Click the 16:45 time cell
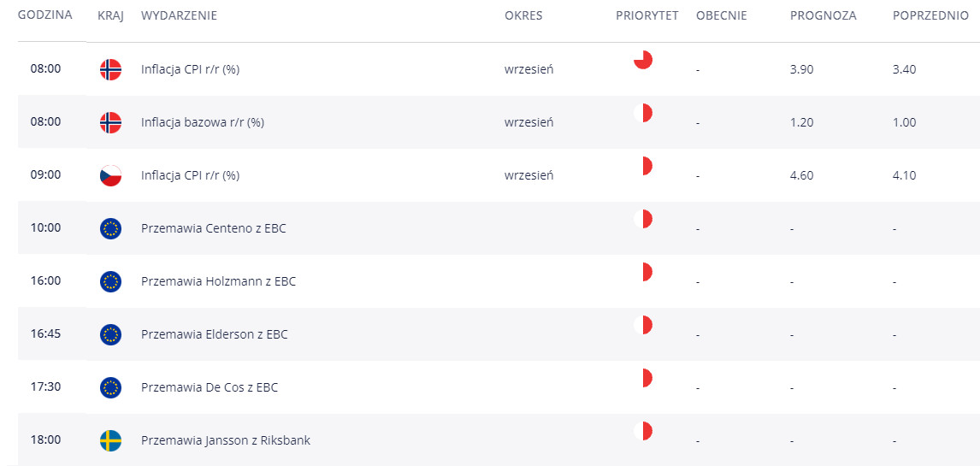The width and height of the screenshot is (980, 466). (x=45, y=334)
